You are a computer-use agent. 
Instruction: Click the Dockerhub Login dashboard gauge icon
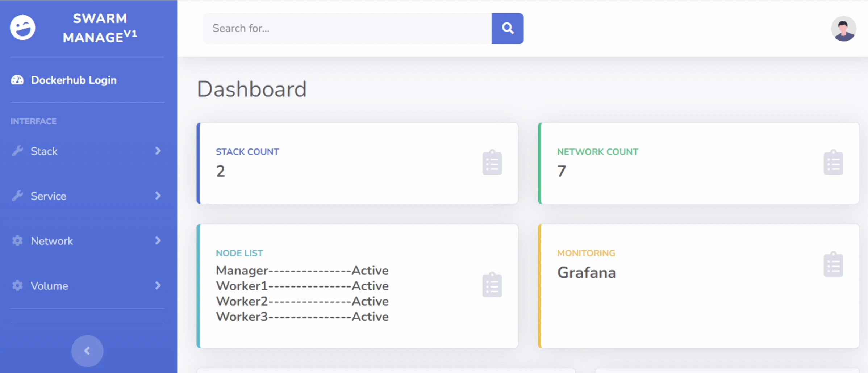(17, 80)
